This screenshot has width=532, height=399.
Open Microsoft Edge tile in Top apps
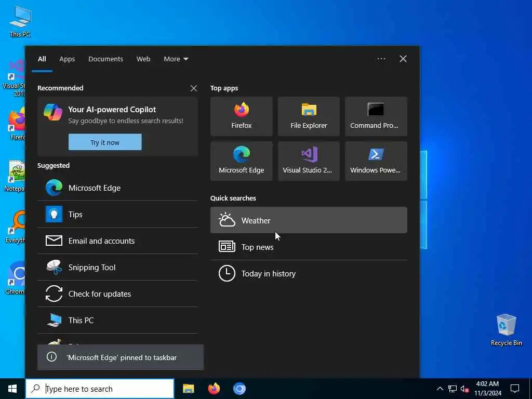point(241,161)
